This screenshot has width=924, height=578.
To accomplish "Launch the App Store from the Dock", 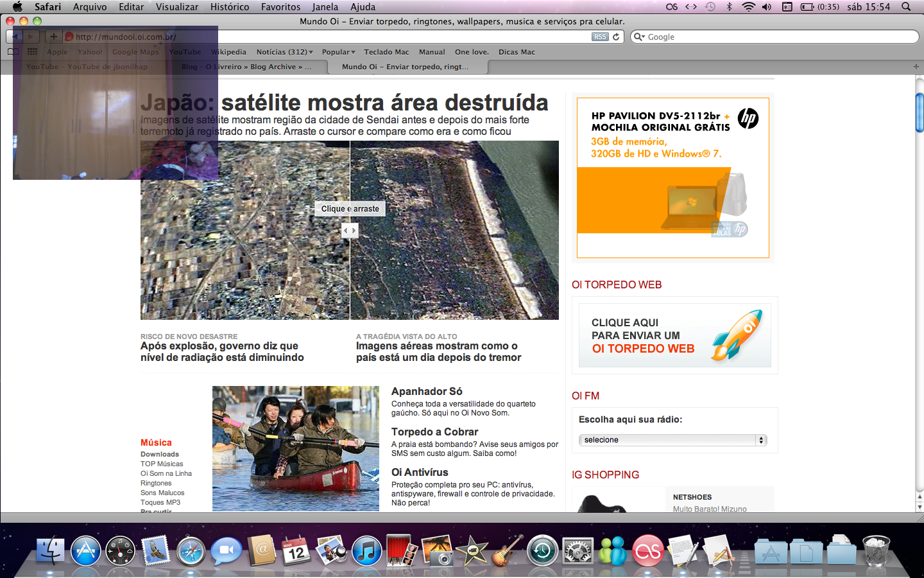I will point(85,551).
